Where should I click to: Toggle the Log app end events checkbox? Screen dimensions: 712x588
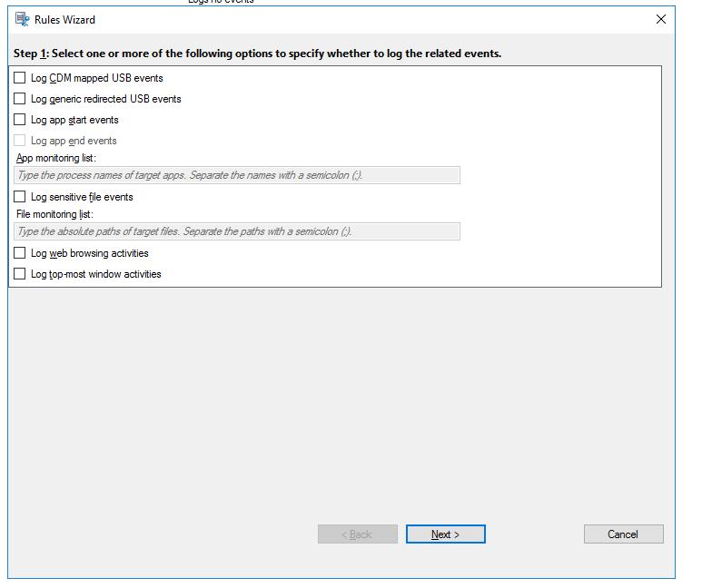coord(20,141)
